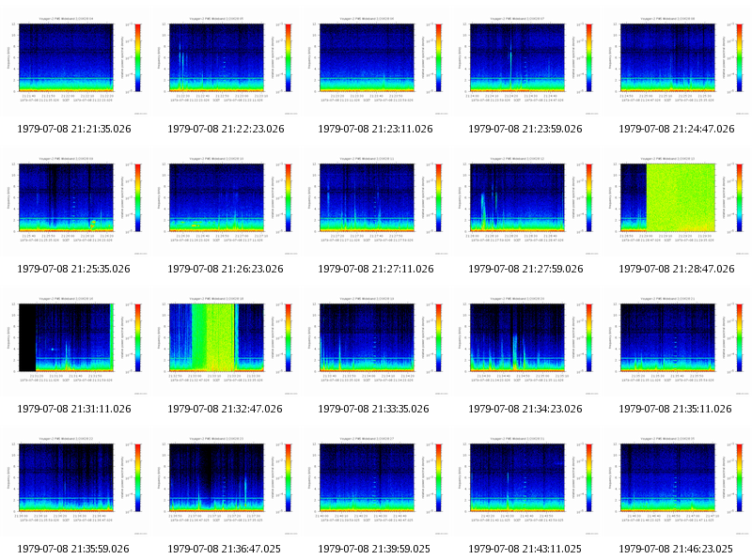Click the caption 1979-07-08 21:33:35.026

click(x=373, y=409)
